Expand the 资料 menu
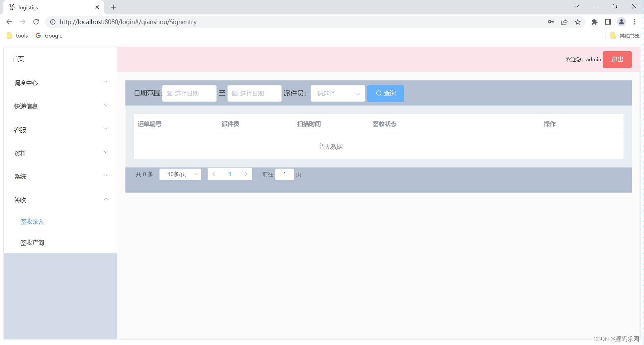This screenshot has height=345, width=644. coord(60,153)
